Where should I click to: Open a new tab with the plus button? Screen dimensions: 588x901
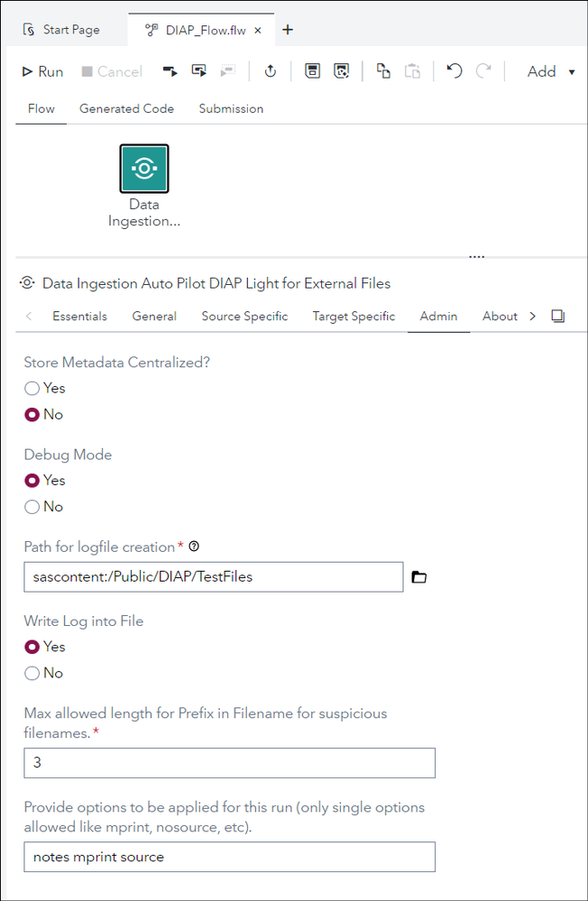[x=288, y=30]
